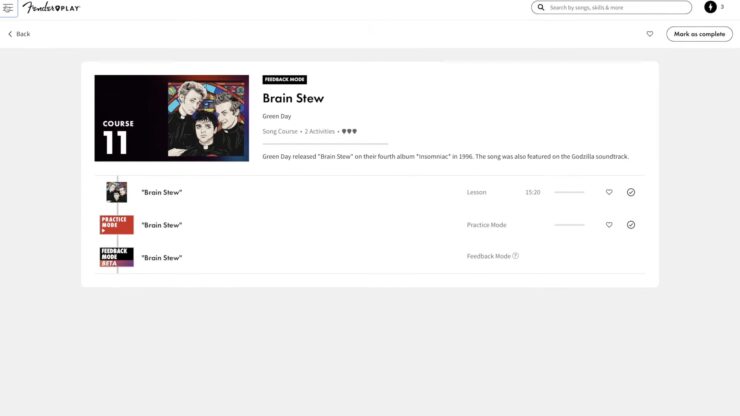Open the Brain Stew Practice Mode row
The image size is (740, 416).
point(370,225)
